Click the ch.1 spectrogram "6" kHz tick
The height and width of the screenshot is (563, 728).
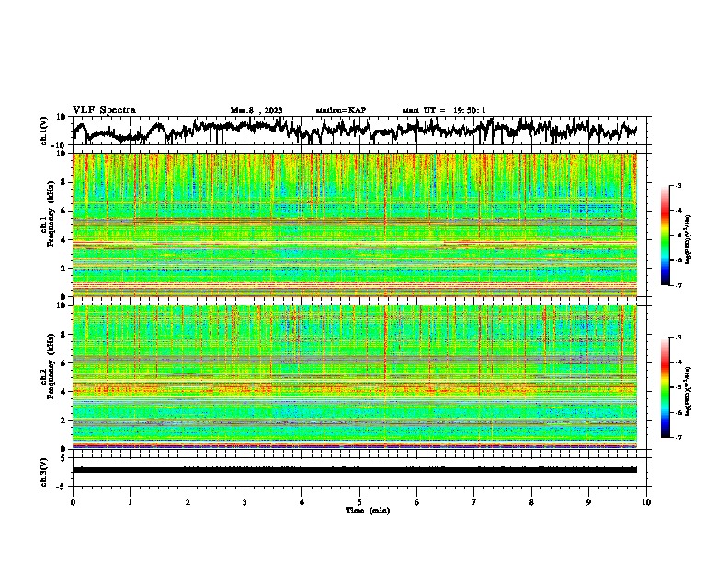tap(63, 211)
